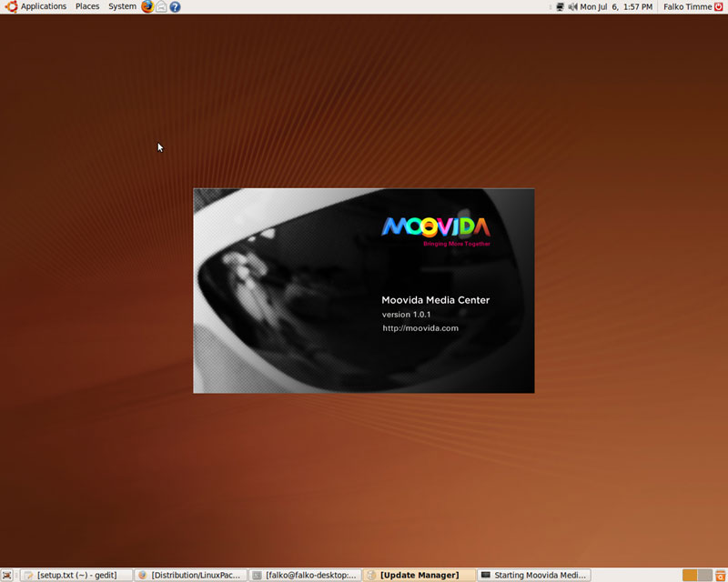Open the volume speaker icon

click(x=573, y=6)
